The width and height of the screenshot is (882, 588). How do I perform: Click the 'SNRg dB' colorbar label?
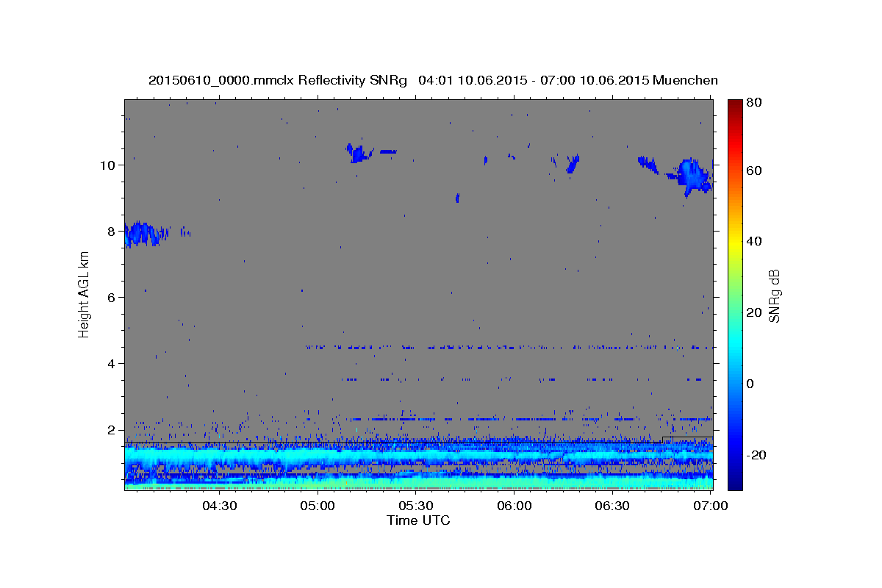click(774, 296)
